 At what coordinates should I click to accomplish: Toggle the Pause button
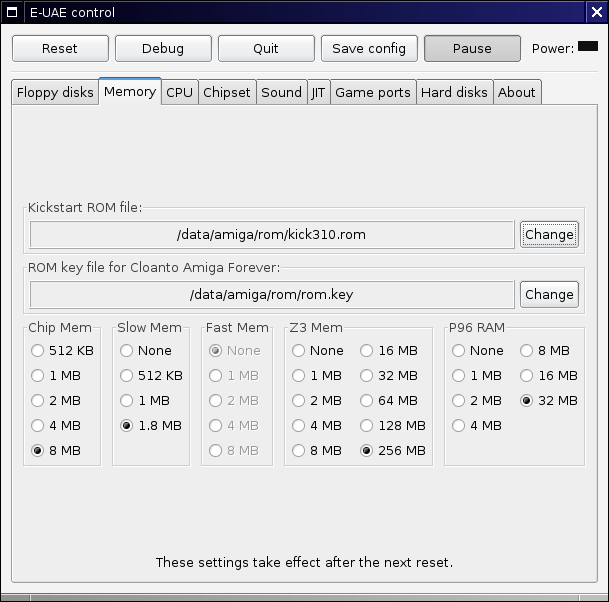(472, 48)
